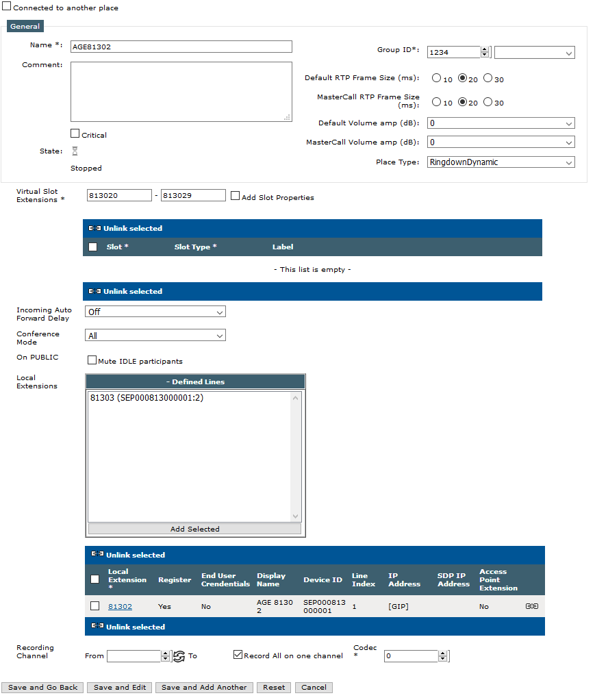
Task: Click the Defined Lines list scrollbar down arrow
Action: coord(296,516)
